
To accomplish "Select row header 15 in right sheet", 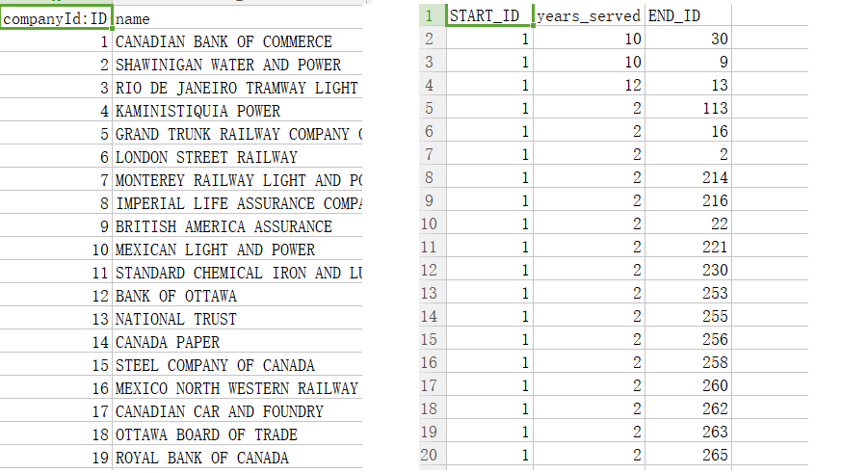I will [x=433, y=339].
